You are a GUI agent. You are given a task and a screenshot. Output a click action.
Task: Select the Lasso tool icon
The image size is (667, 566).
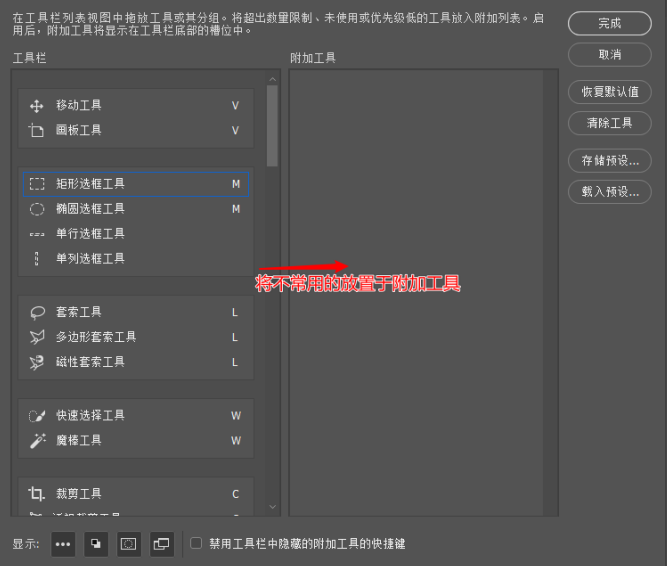(x=37, y=313)
